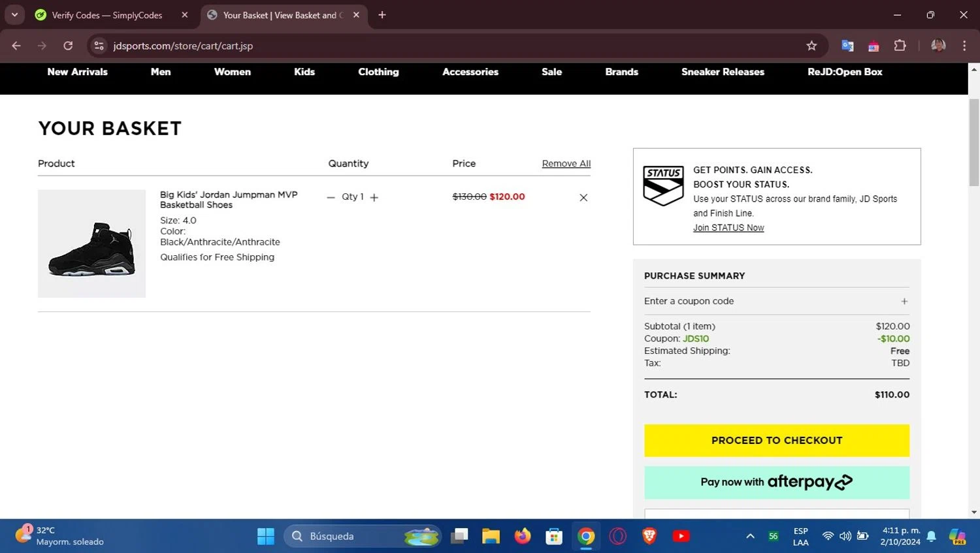Go back to the previous page
This screenshot has height=553, width=980.
[16, 46]
